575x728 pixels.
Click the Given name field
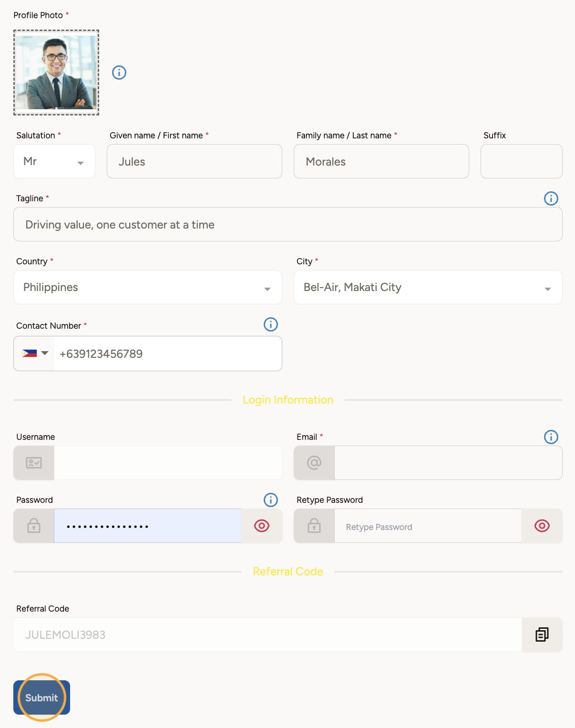click(x=195, y=162)
